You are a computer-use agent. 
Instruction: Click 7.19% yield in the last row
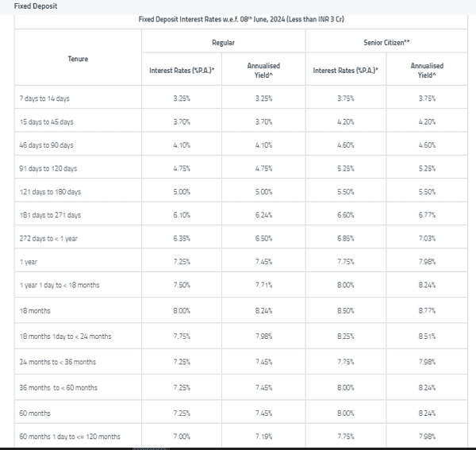click(265, 437)
